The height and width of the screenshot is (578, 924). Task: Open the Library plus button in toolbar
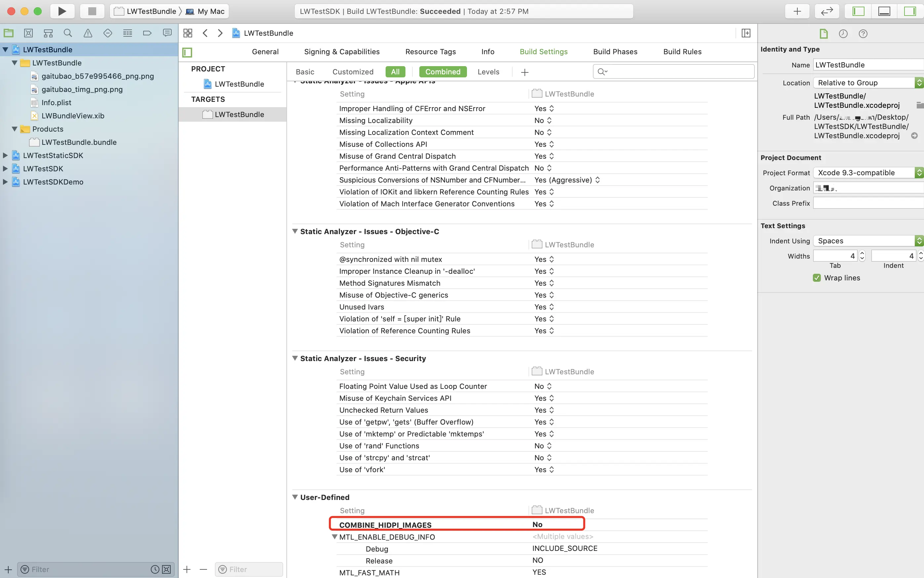tap(797, 11)
